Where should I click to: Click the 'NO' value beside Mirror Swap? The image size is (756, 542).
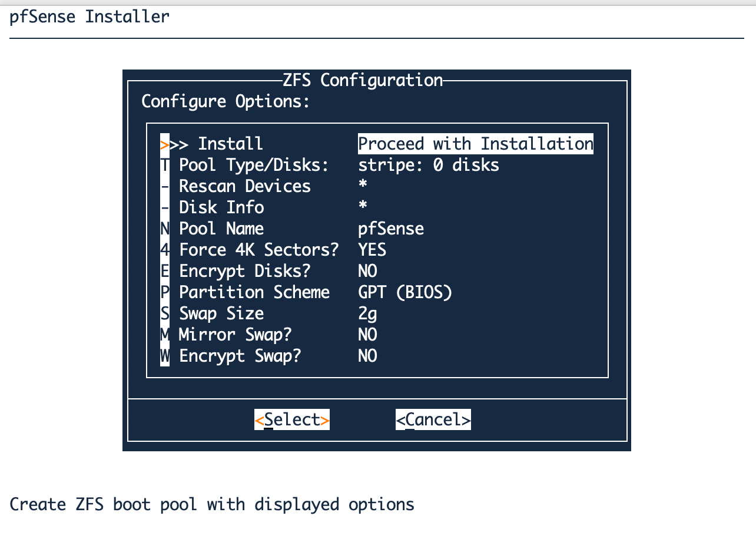tap(367, 335)
